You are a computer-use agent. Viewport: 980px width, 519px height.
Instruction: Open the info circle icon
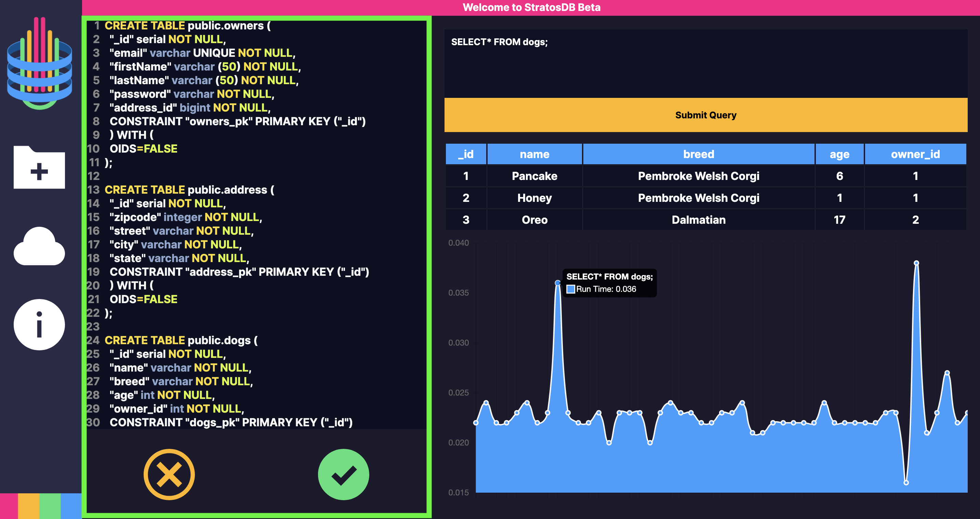click(39, 325)
